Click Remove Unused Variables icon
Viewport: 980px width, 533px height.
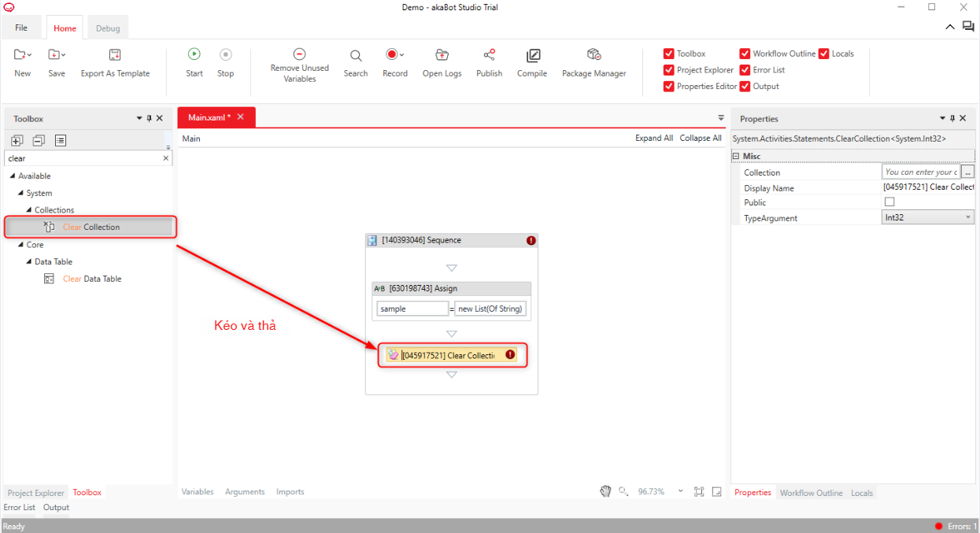pyautogui.click(x=299, y=54)
